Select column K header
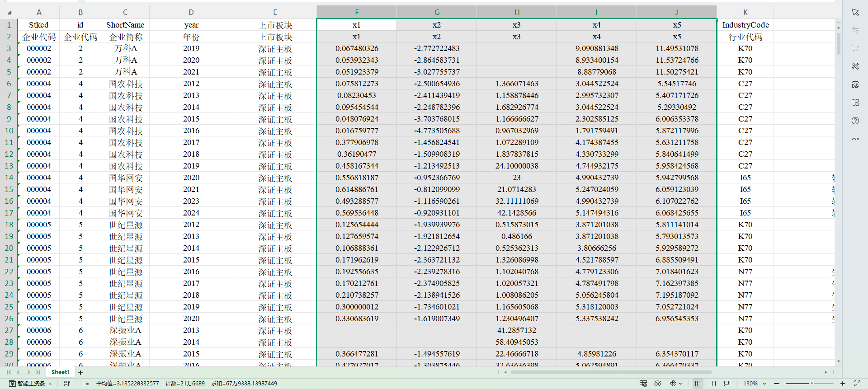The width and height of the screenshot is (868, 389). click(x=745, y=12)
